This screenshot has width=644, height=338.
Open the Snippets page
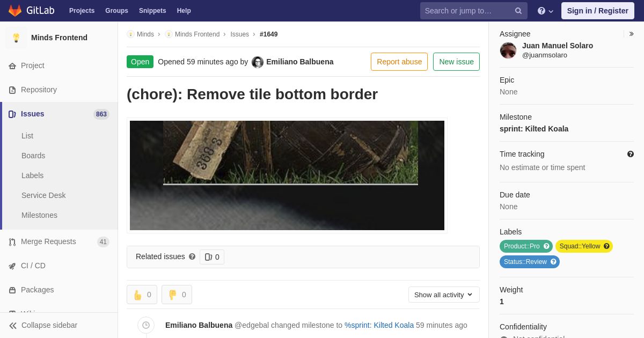click(152, 11)
